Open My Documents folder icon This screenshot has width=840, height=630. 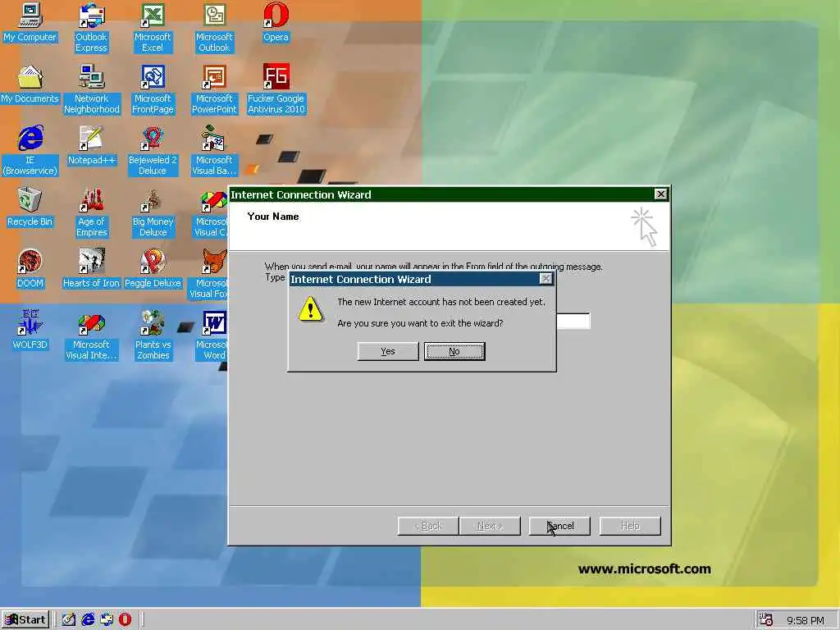30,84
